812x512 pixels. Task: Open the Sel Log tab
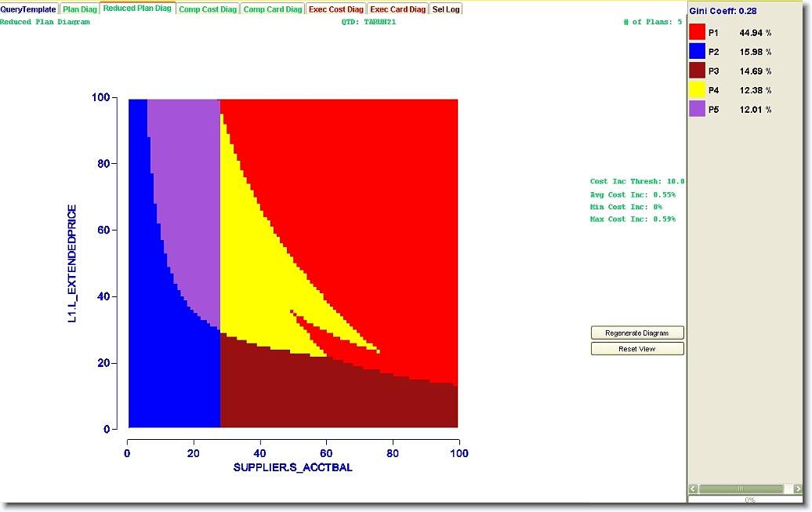pyautogui.click(x=446, y=9)
